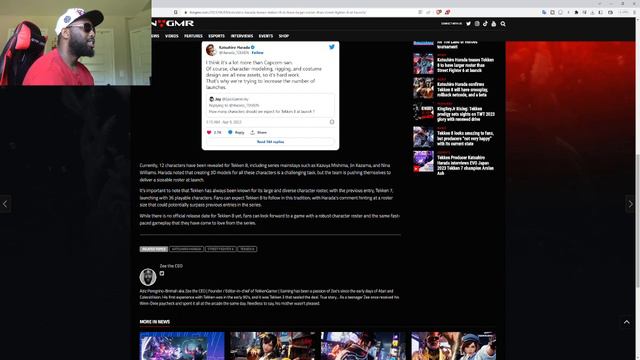Click thumbnail beside Harada confirms crossplay article

(x=423, y=88)
